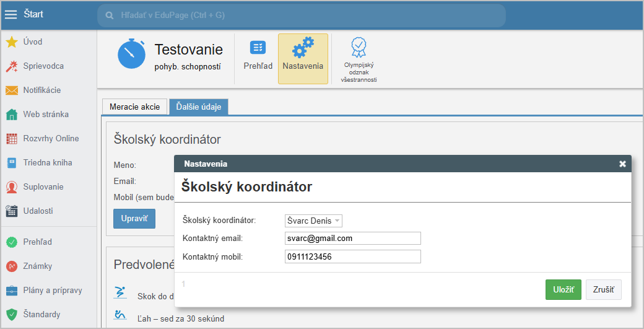Click the Úvod star icon
644x329 pixels.
11,42
